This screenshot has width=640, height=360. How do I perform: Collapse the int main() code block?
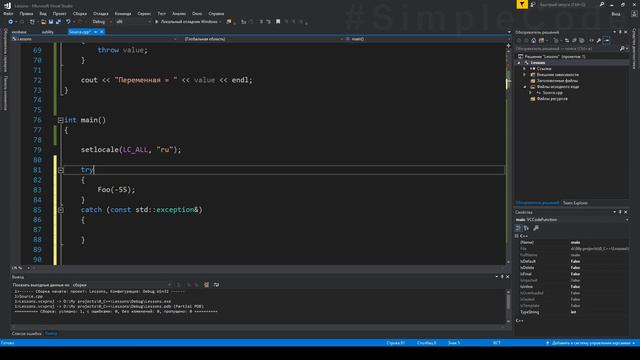[60, 120]
